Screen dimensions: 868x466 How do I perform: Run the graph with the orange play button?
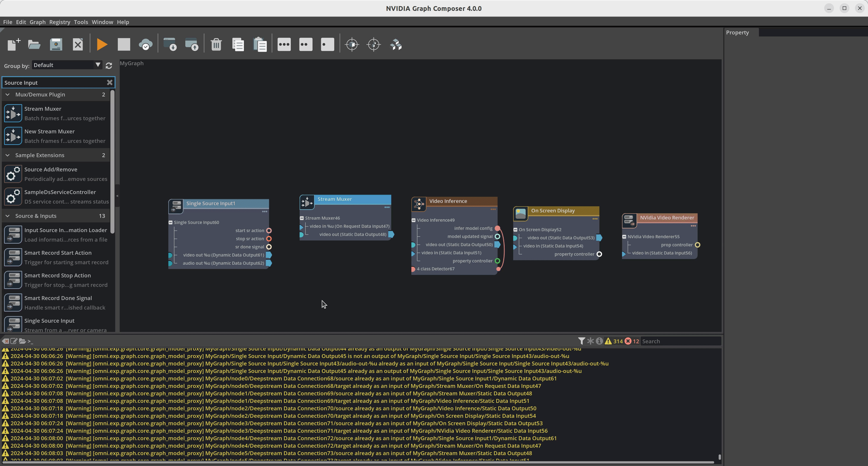point(102,44)
